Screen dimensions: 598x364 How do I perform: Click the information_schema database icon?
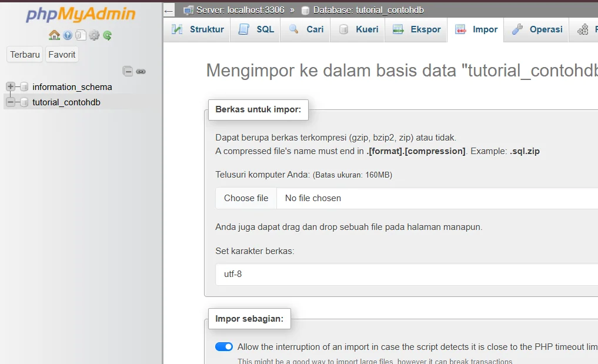tap(24, 87)
